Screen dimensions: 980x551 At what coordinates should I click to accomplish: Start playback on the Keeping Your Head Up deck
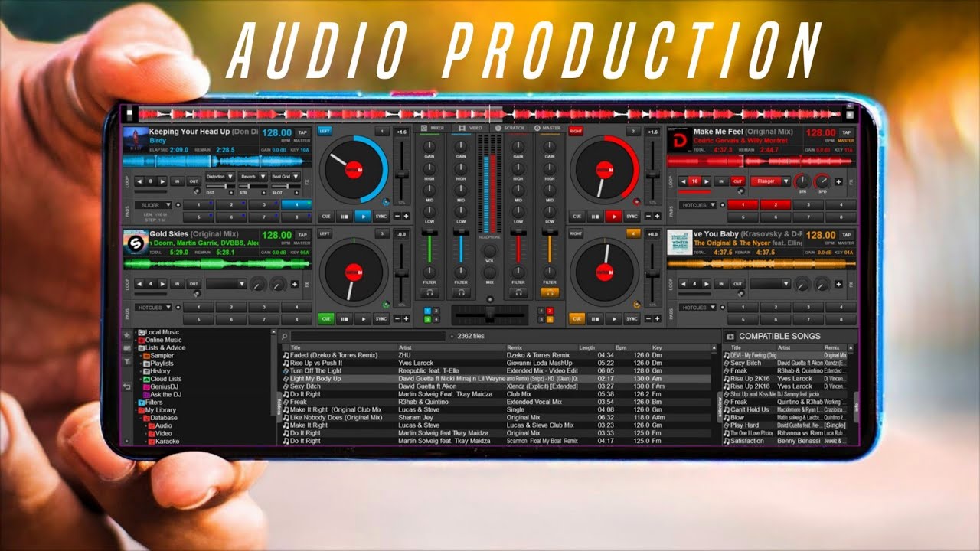click(362, 217)
